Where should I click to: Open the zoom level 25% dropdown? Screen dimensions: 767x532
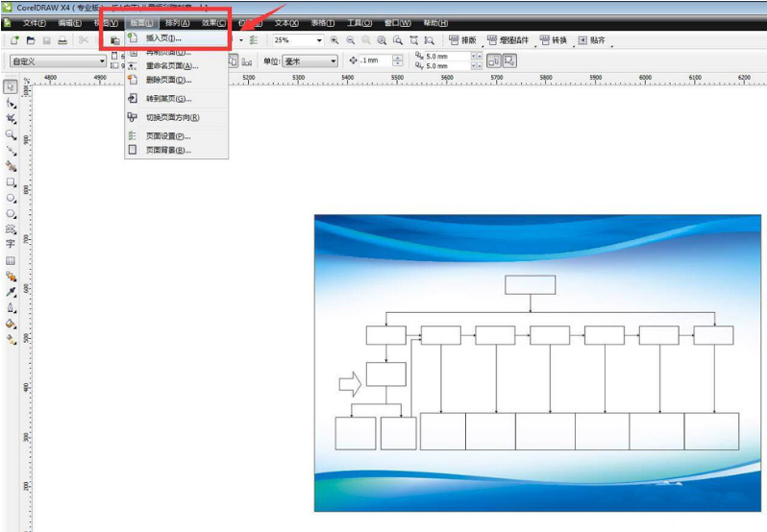319,40
